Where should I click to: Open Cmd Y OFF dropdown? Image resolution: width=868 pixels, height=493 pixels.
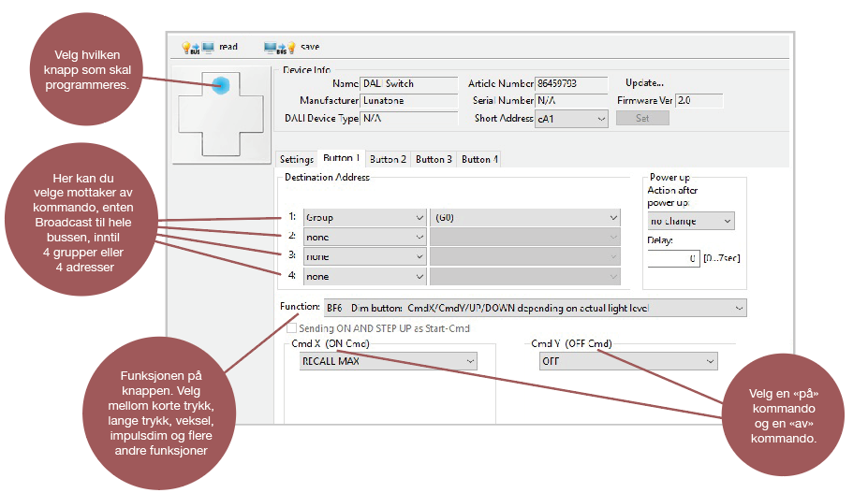(x=627, y=362)
